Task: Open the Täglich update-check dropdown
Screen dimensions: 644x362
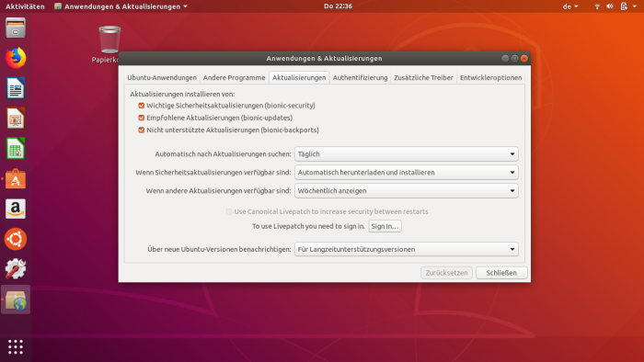Action: pos(407,154)
